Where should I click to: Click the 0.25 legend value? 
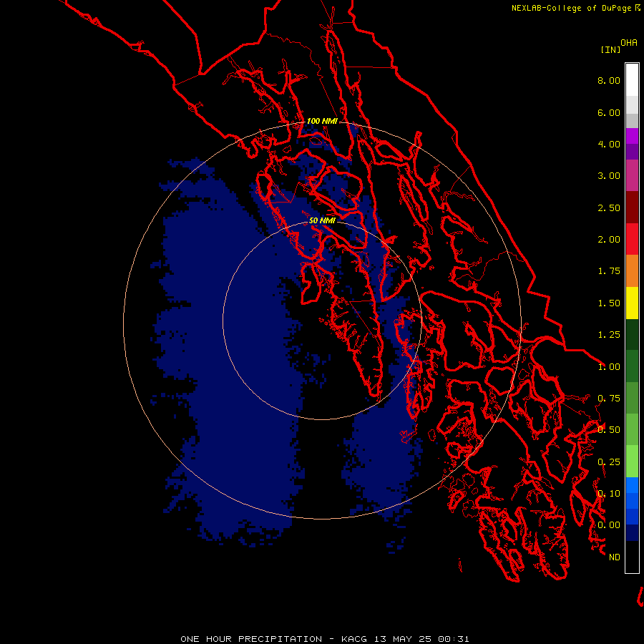tap(609, 462)
